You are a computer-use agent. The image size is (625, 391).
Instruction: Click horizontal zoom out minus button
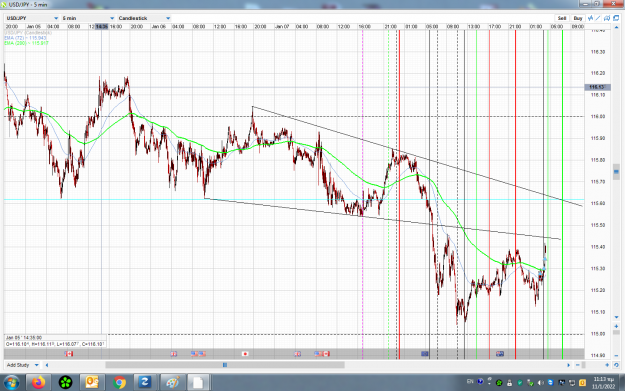pyautogui.click(x=578, y=365)
